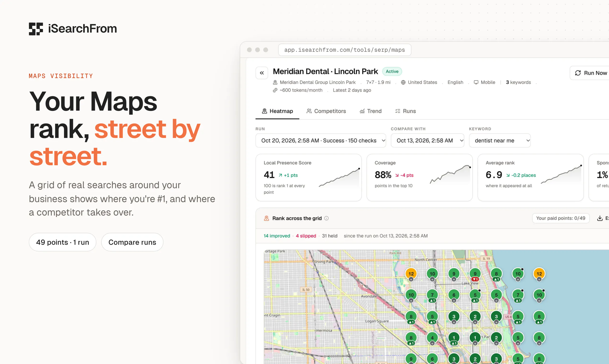This screenshot has height=364, width=609.
Task: Click Your paid points: 0/49 badge
Action: 561,218
